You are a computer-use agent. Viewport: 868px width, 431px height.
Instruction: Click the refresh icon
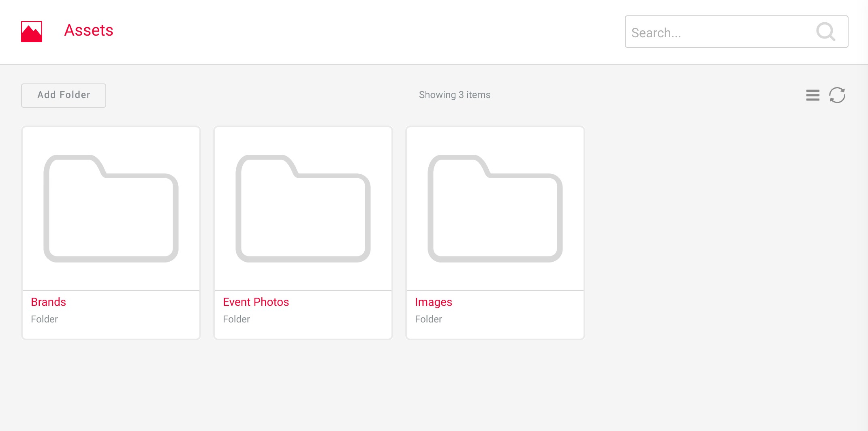pyautogui.click(x=837, y=95)
